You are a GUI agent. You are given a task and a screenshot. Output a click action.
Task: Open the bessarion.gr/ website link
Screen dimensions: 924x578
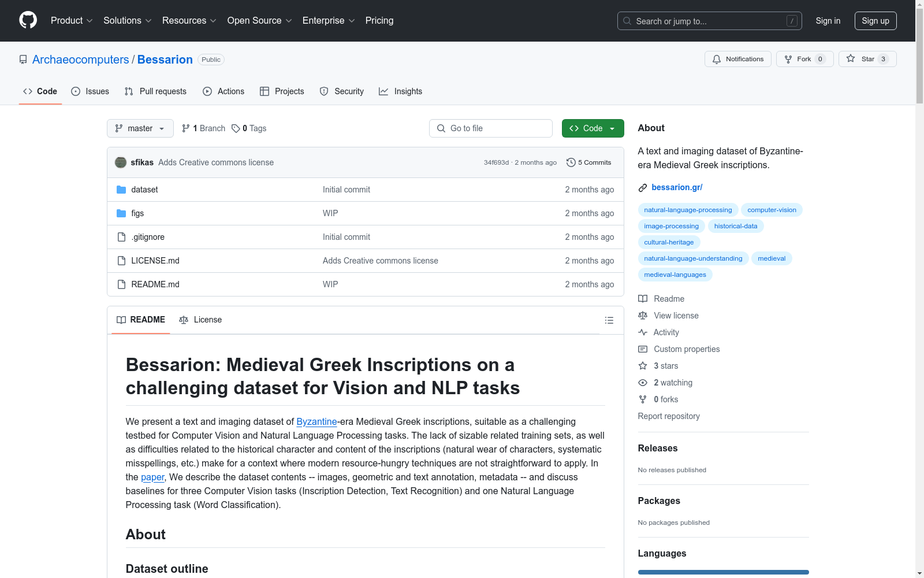click(x=677, y=187)
